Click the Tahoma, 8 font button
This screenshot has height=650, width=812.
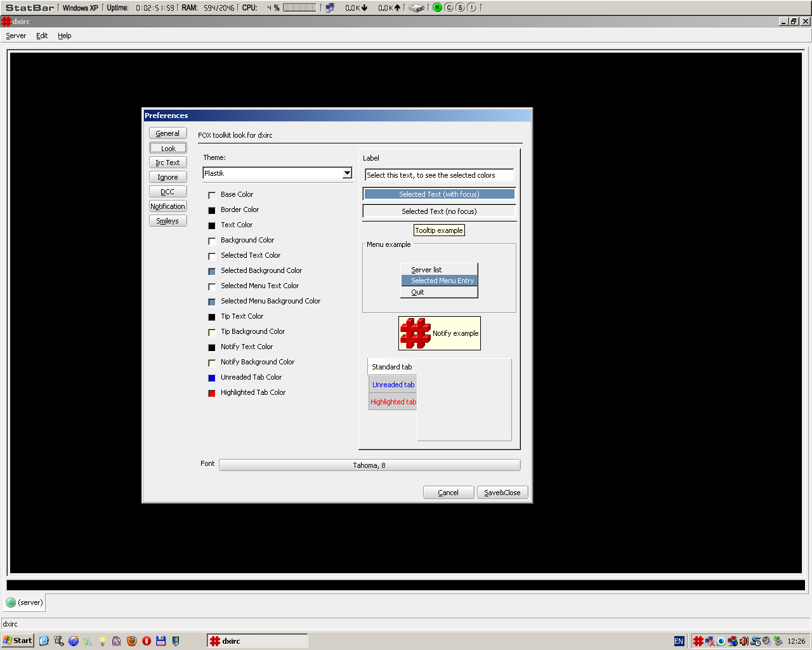click(x=370, y=465)
